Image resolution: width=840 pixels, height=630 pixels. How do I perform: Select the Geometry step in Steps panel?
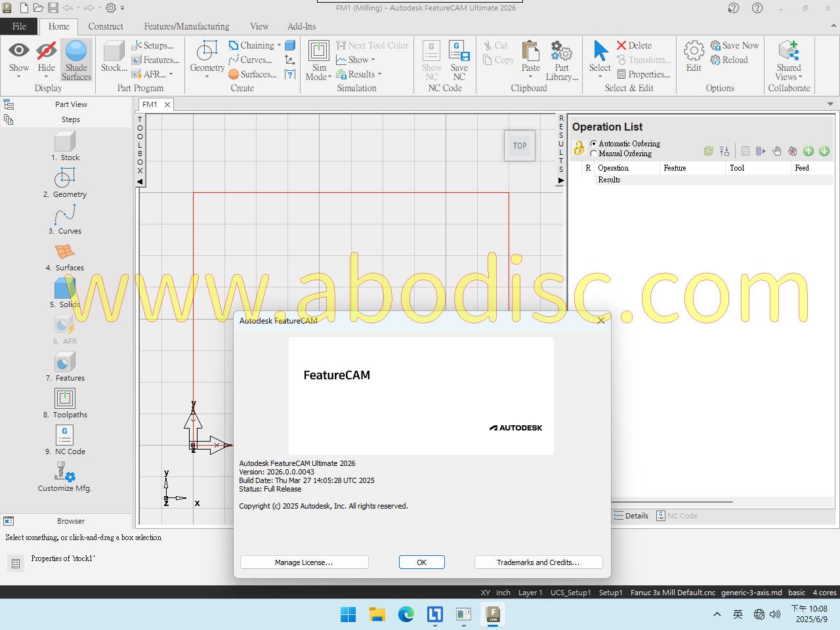pyautogui.click(x=65, y=182)
